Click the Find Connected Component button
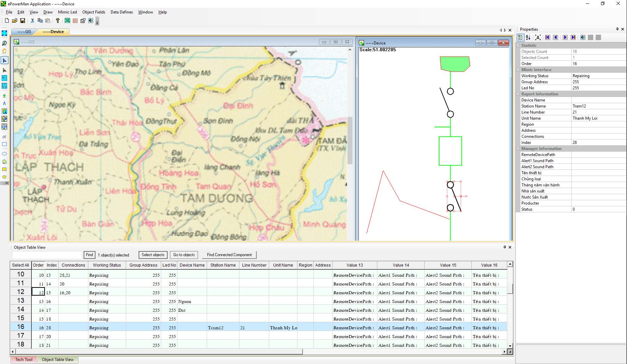Image resolution: width=627 pixels, height=364 pixels. (229, 255)
